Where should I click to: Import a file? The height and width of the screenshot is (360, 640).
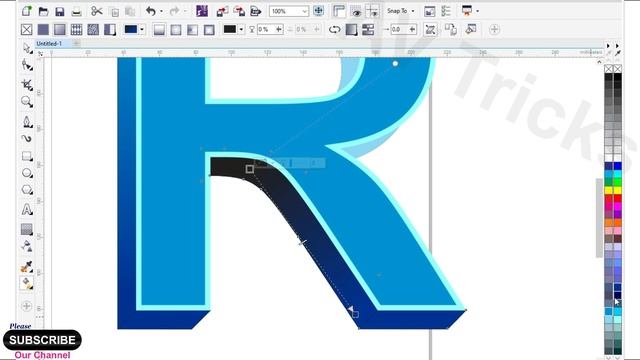tap(222, 11)
